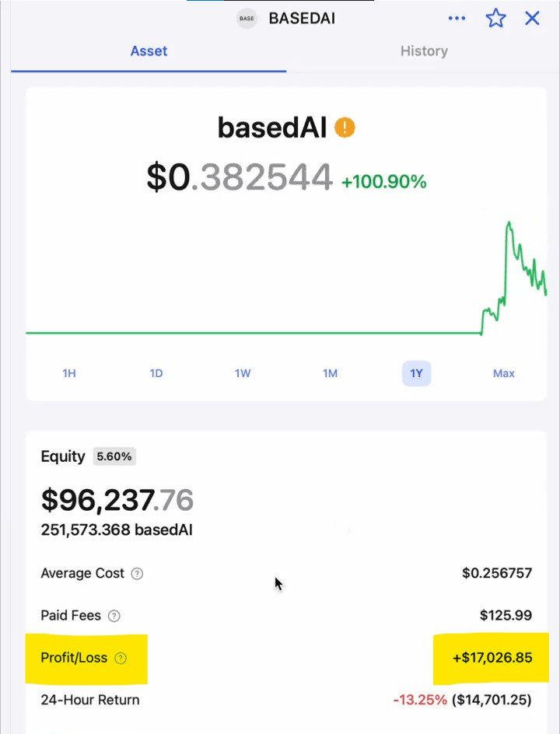This screenshot has height=734, width=560.
Task: Click the $0.382544 price display
Action: click(240, 177)
